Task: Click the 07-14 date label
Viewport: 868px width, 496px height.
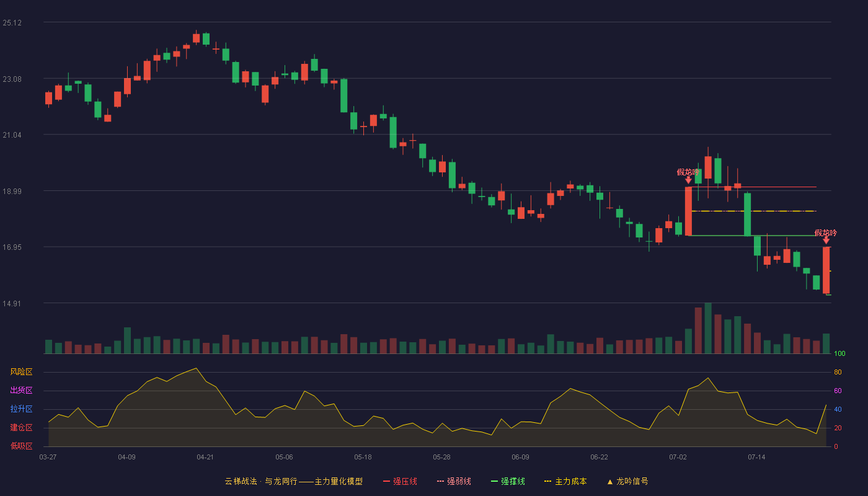Action: [x=756, y=457]
